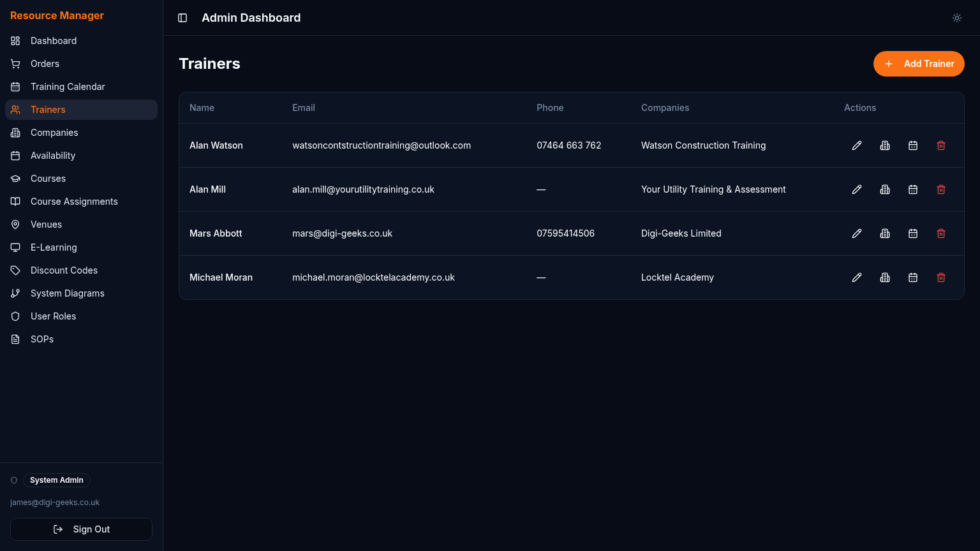Click the Resource Manager logo text
Image resolution: width=980 pixels, height=551 pixels.
coord(57,15)
